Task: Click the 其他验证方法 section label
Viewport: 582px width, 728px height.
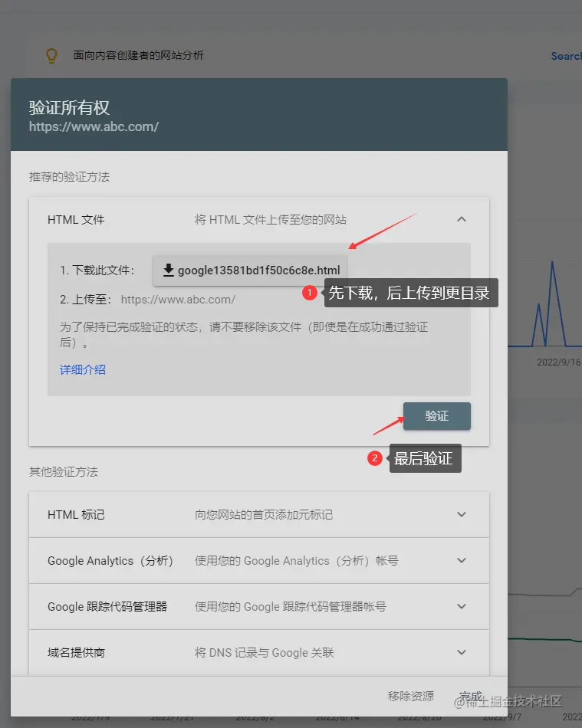Action: [x=64, y=472]
